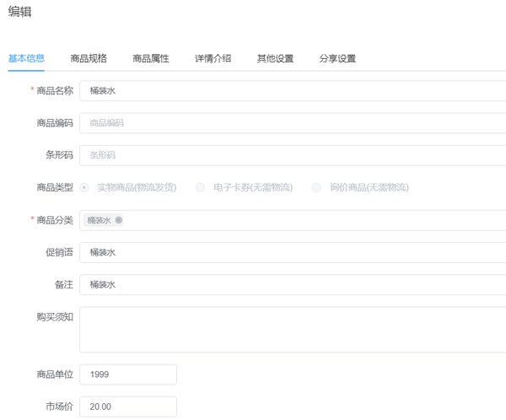Click the 商品名称 input field
The image size is (506, 420).
pos(293,91)
